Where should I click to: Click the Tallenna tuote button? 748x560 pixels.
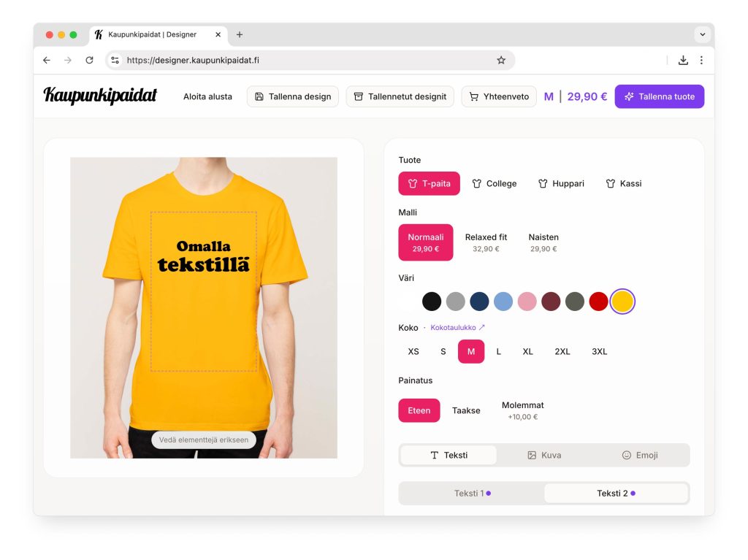660,96
